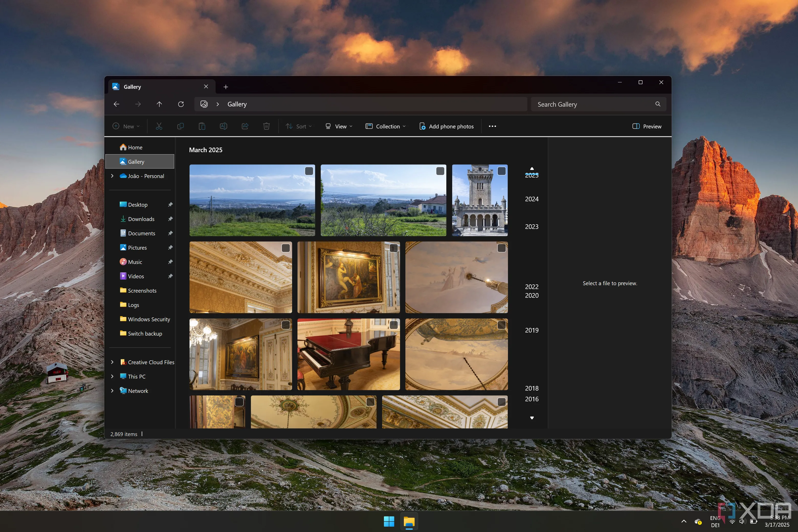The image size is (798, 532).
Task: Click the Cut scissors icon
Action: coord(159,126)
